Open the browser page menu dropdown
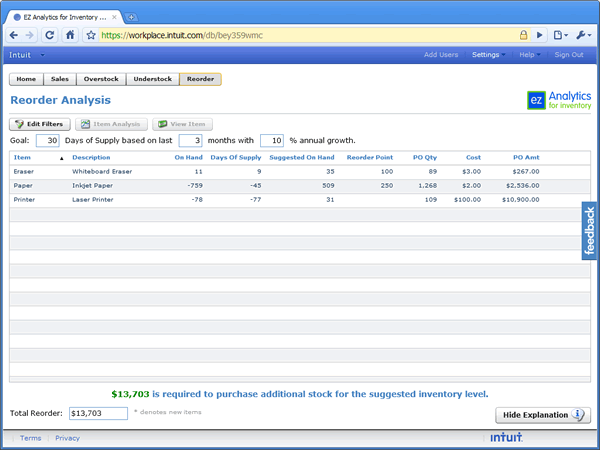Screen dimensions: 600x450 561,34
